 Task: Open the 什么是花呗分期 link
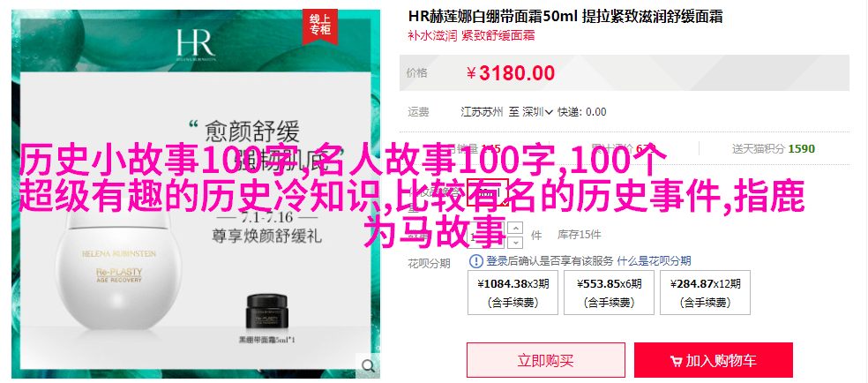click(654, 261)
